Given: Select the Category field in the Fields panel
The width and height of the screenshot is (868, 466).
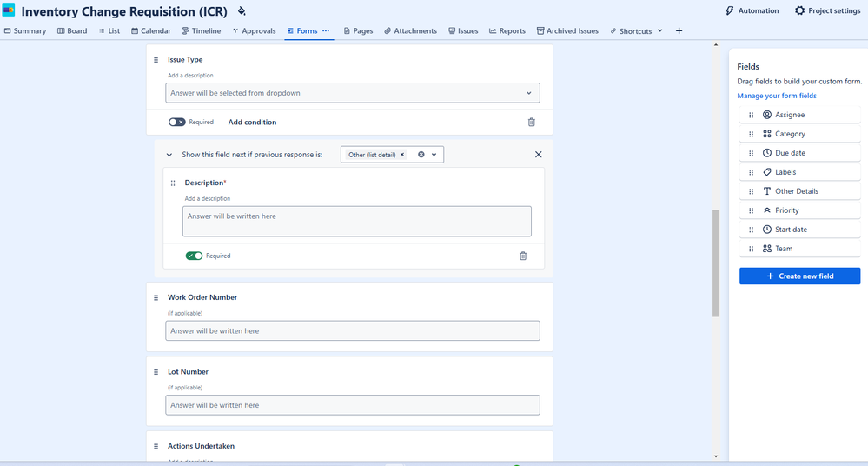Looking at the screenshot, I should click(800, 134).
